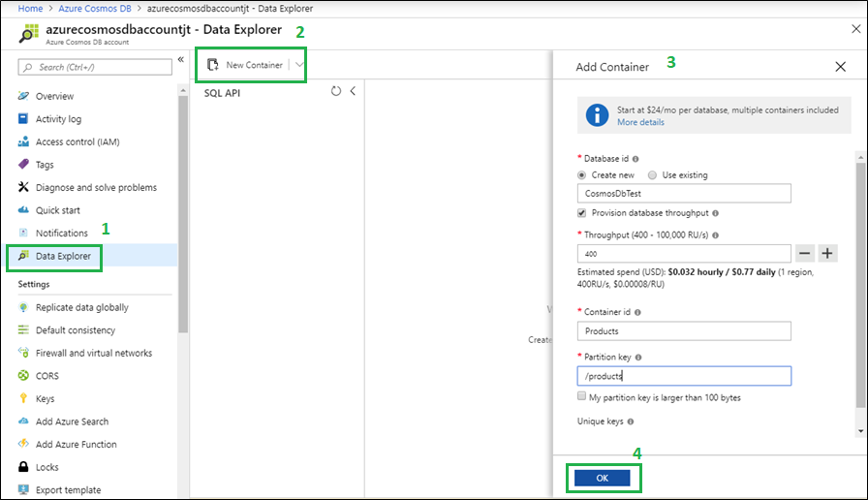Screen dimensions: 868x500
Task: Click the Overview planet icon
Action: [23, 96]
